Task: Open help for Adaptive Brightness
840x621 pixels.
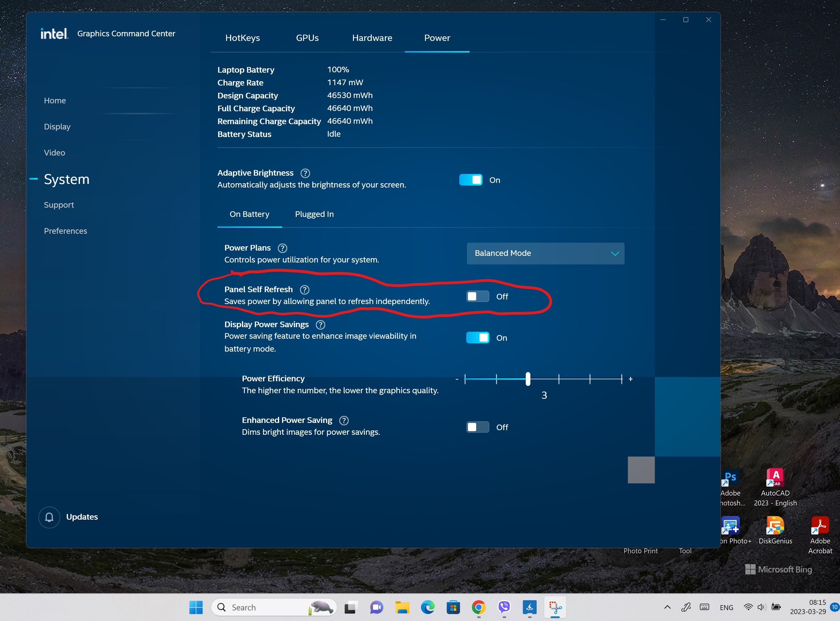Action: (305, 173)
